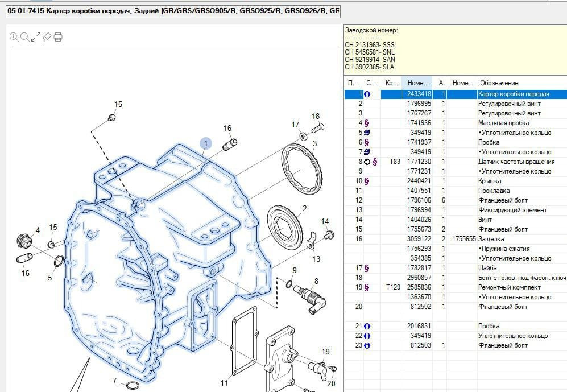Image resolution: width=567 pixels, height=392 pixels.
Task: Click the section symbol on row 19
Action: coord(367,287)
